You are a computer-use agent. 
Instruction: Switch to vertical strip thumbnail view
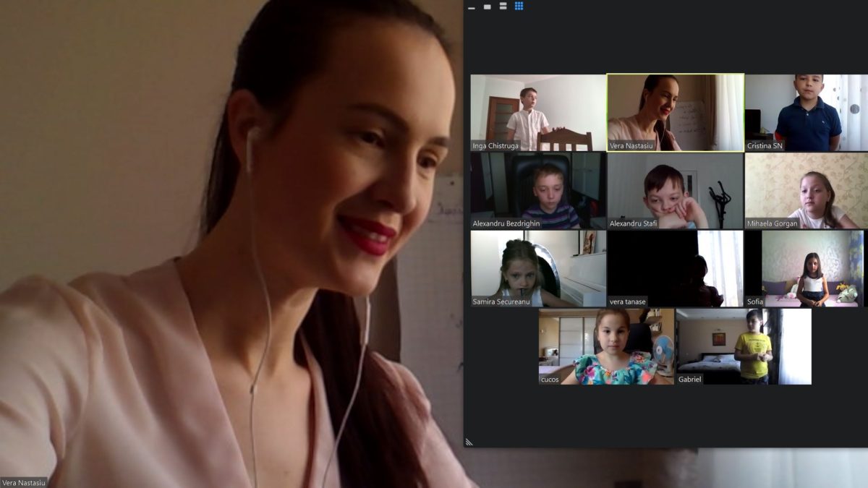[503, 6]
